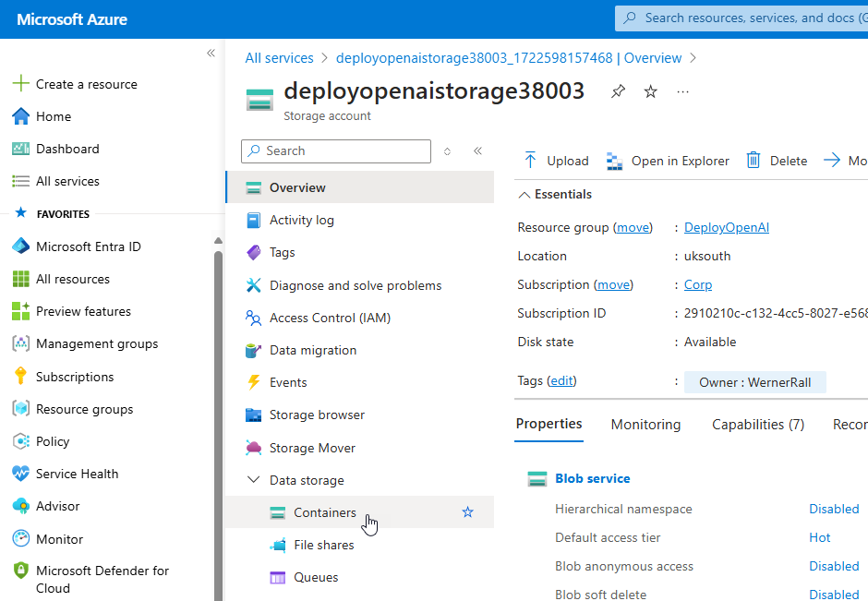Open the Advisor cloud icon

click(20, 506)
